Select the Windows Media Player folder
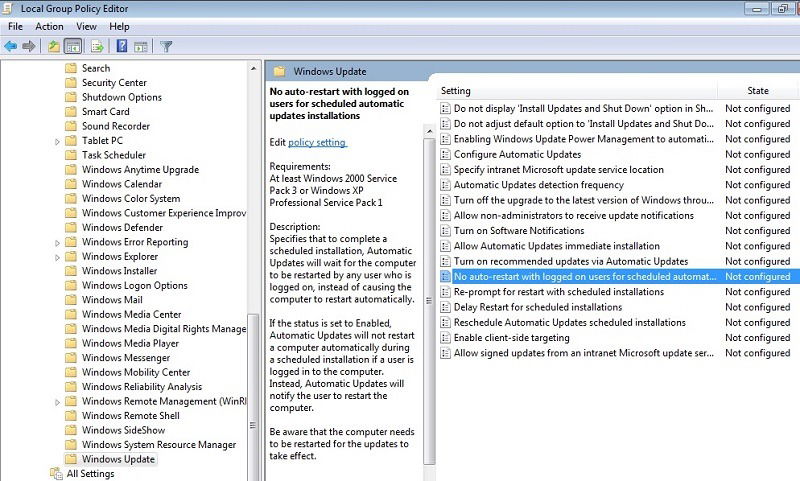The height and width of the screenshot is (481, 800). coord(131,343)
